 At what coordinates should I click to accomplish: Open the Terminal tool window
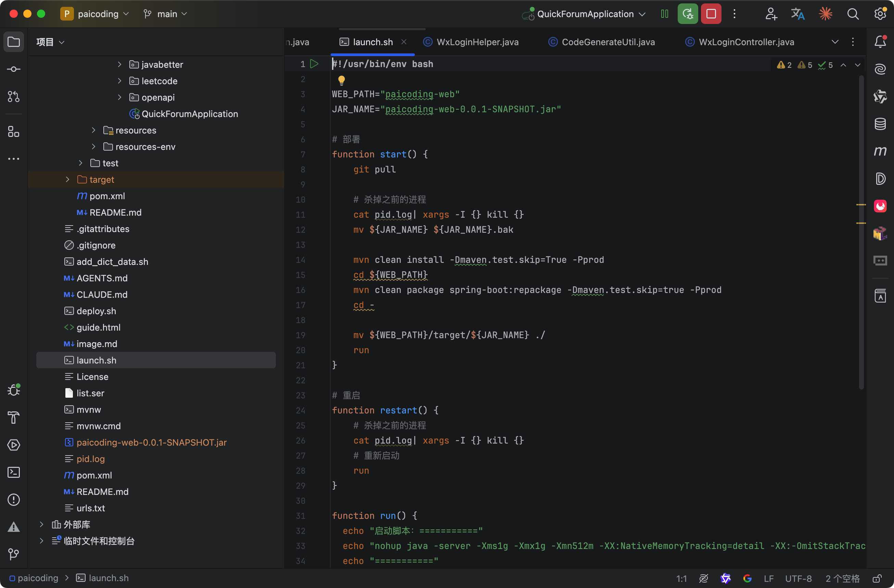pos(14,472)
